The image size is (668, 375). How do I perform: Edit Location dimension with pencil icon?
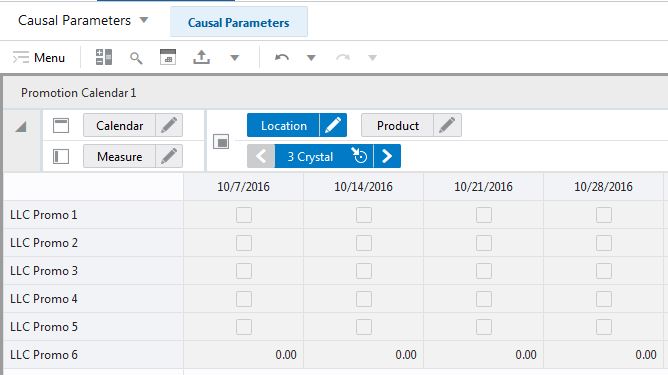(333, 125)
